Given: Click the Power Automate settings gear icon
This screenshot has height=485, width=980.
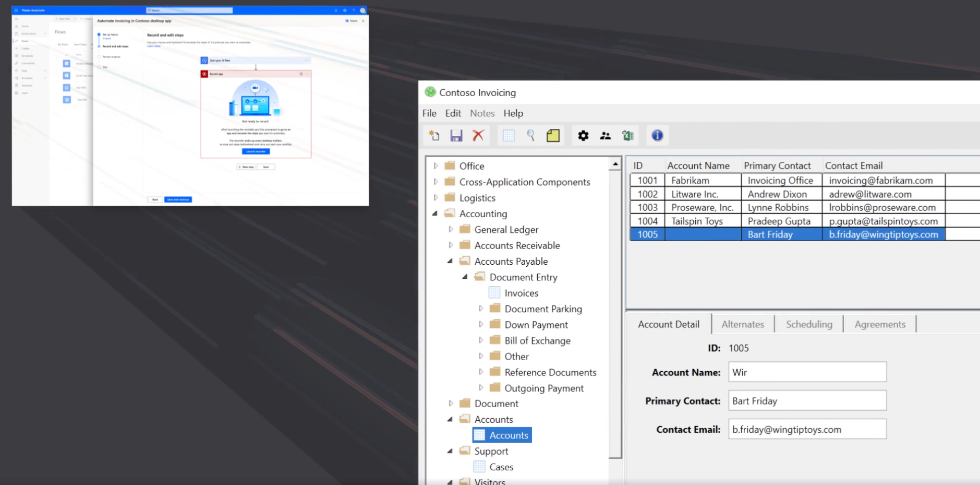Looking at the screenshot, I should (345, 10).
